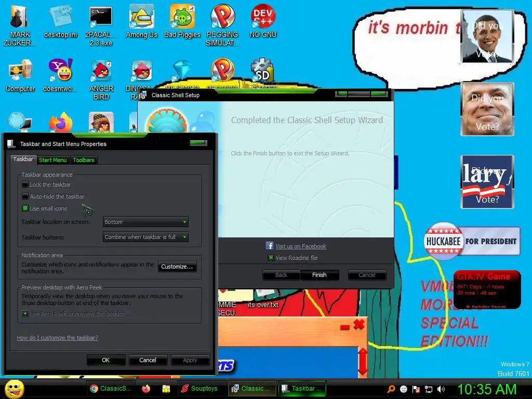532x399 pixels.
Task: Open the Taskbar location on screen dropdown
Action: pyautogui.click(x=145, y=222)
